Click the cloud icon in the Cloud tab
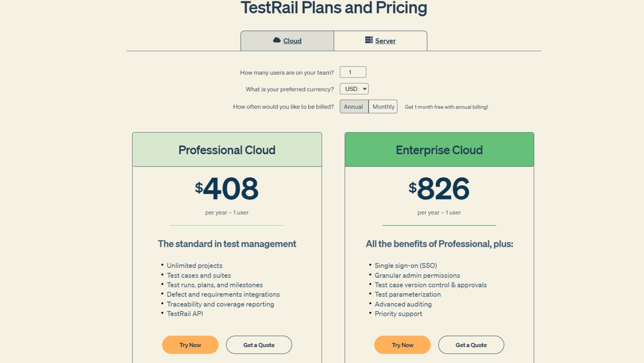Image resolution: width=644 pixels, height=363 pixels. (277, 40)
